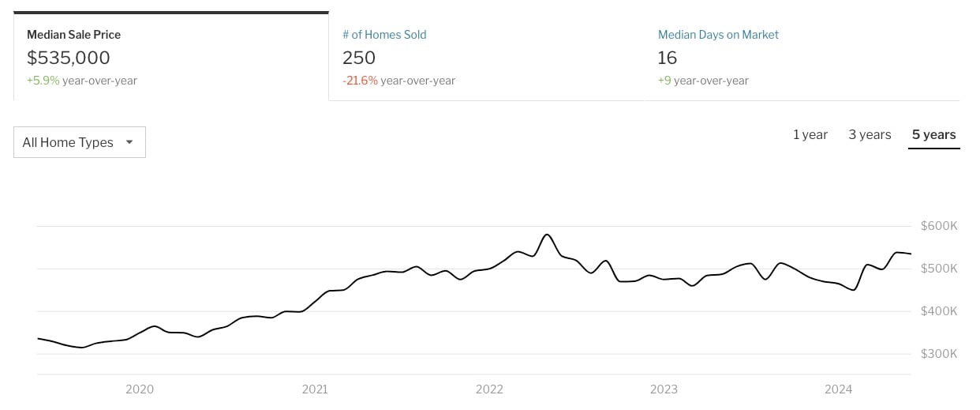
Task: Click the 2024 label on the x-axis
Action: [839, 389]
